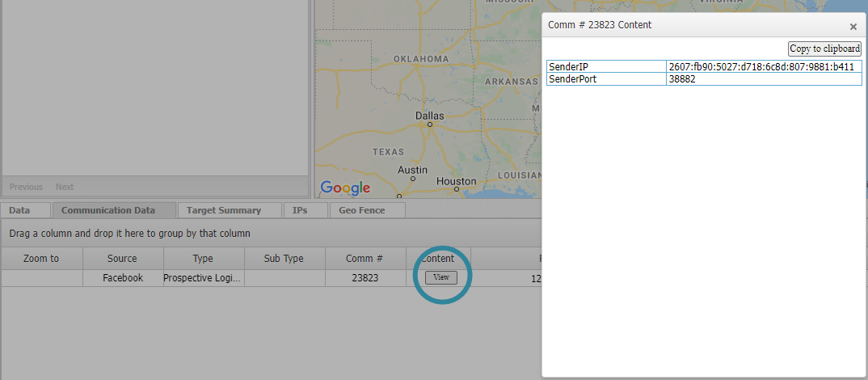Click the SenderIP address value cell
Screen dimensions: 868x380
761,67
